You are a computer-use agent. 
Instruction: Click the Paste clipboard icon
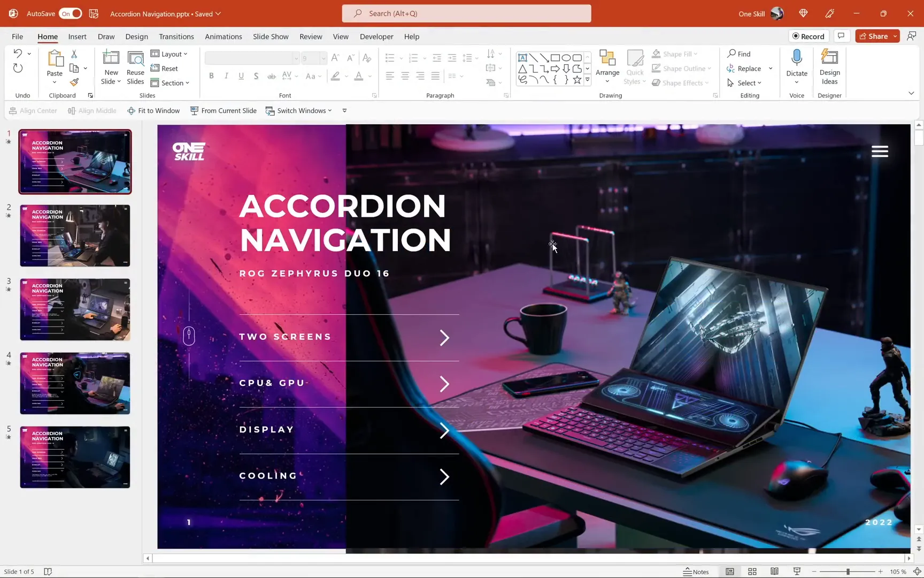coord(55,58)
